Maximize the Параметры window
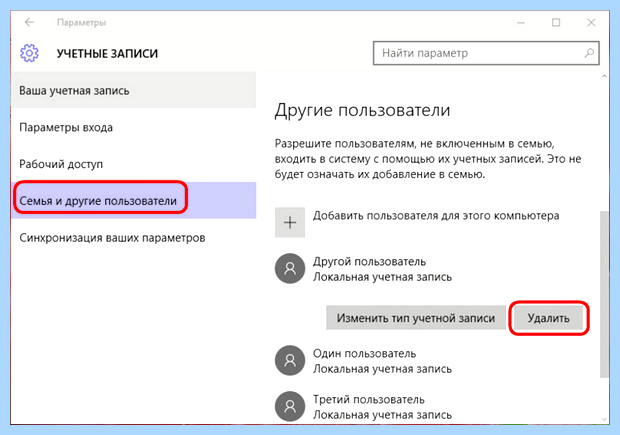The image size is (620, 435). pos(556,23)
